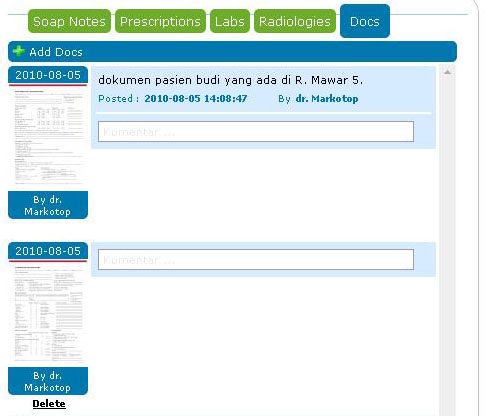The image size is (494, 416).
Task: Open the Labs tab
Action: (x=230, y=21)
